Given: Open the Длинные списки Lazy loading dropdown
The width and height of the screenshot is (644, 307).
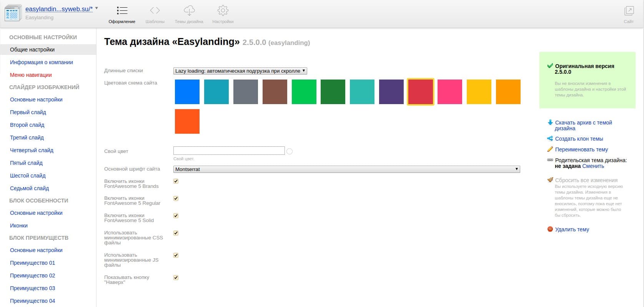Looking at the screenshot, I should (x=240, y=71).
